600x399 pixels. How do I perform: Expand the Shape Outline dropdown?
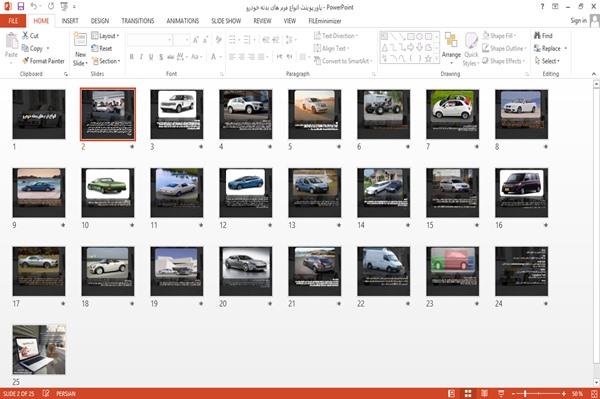tap(504, 48)
